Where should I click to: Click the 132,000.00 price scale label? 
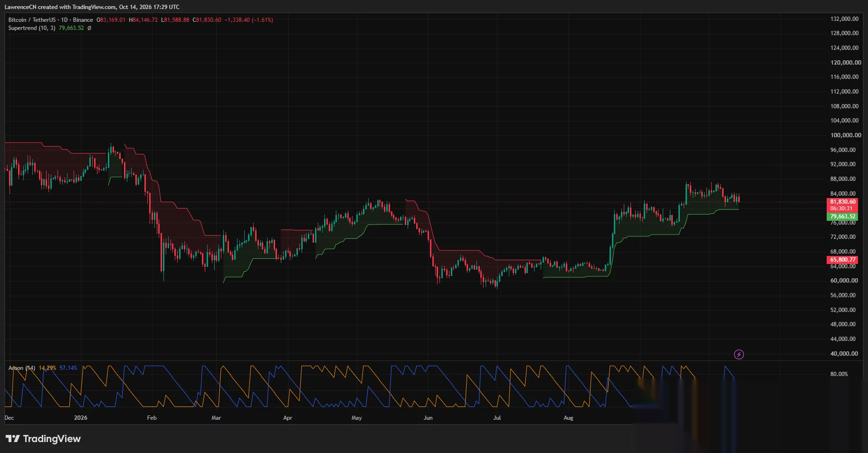(x=844, y=19)
